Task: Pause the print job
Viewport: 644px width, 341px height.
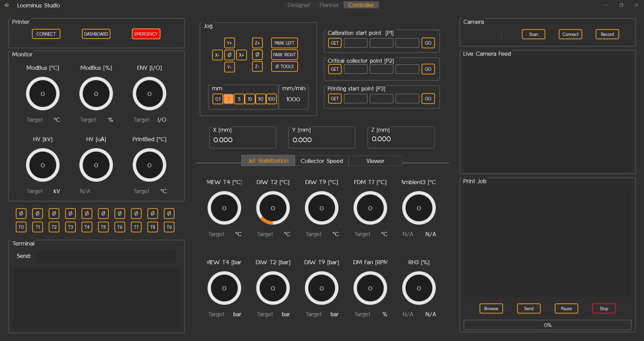Action: [x=566, y=308]
